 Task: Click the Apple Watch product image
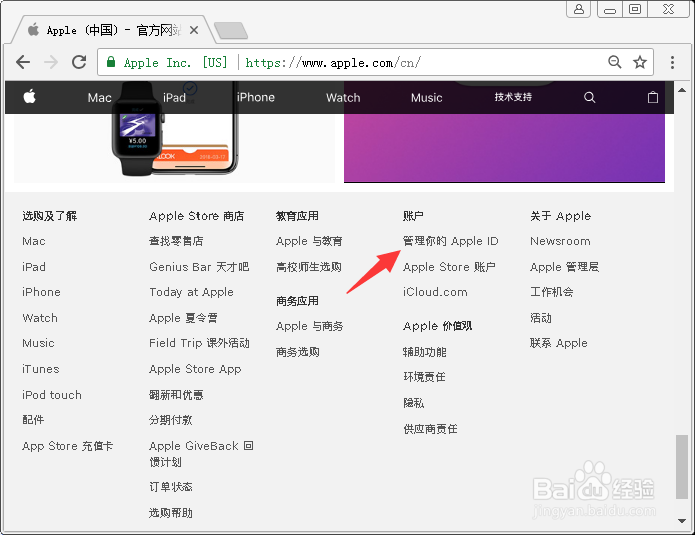(x=138, y=129)
